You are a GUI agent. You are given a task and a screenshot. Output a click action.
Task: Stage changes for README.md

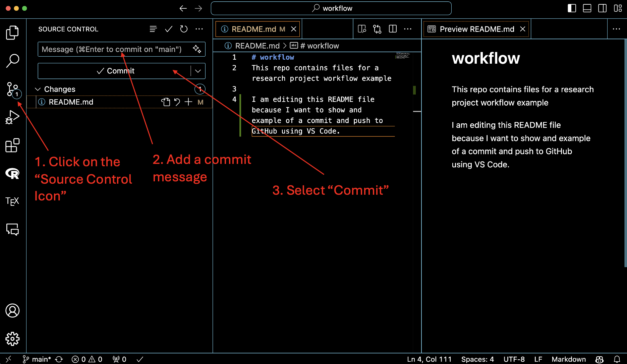click(188, 102)
